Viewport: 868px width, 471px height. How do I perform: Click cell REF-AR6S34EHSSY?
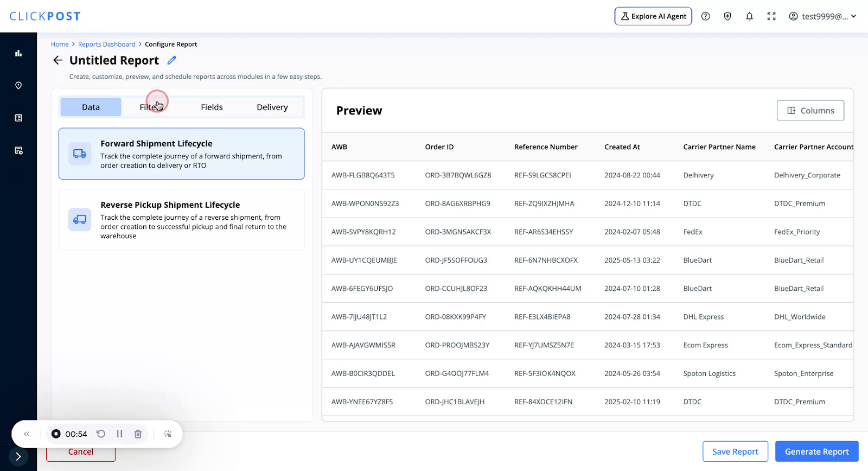(544, 232)
